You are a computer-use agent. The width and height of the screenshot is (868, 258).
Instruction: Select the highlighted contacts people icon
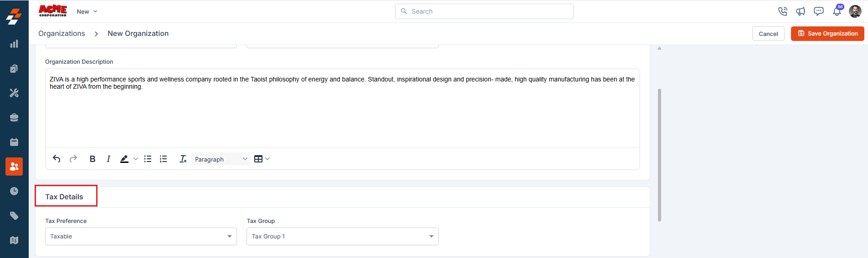click(x=14, y=167)
